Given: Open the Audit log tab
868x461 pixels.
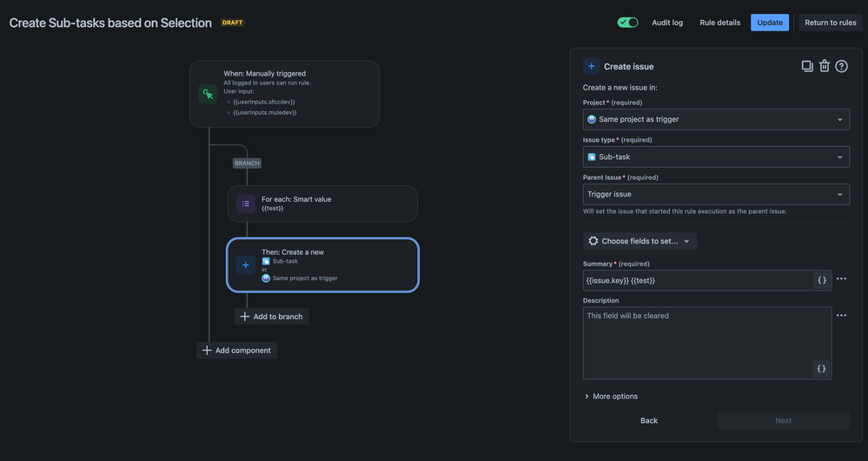Looking at the screenshot, I should click(667, 23).
